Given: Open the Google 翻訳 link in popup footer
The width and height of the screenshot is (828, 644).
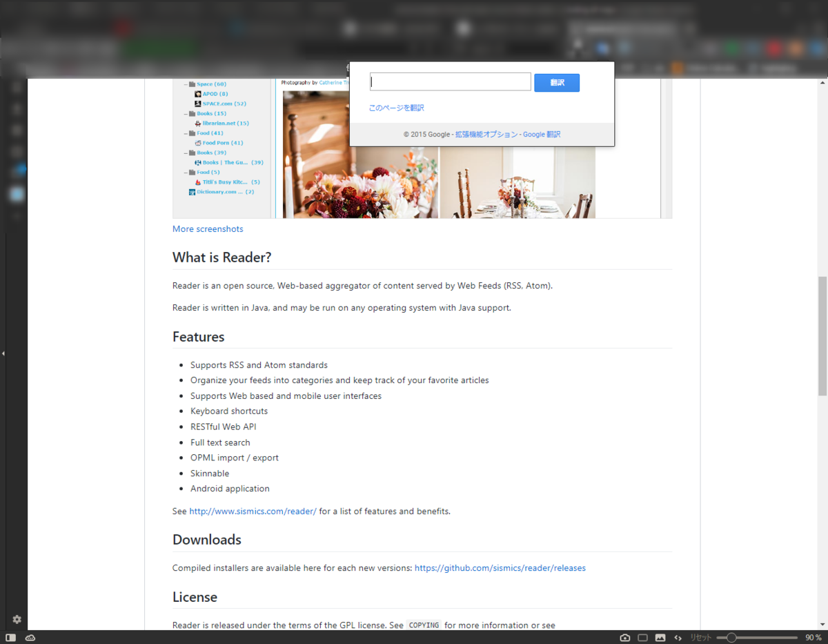Looking at the screenshot, I should click(542, 135).
